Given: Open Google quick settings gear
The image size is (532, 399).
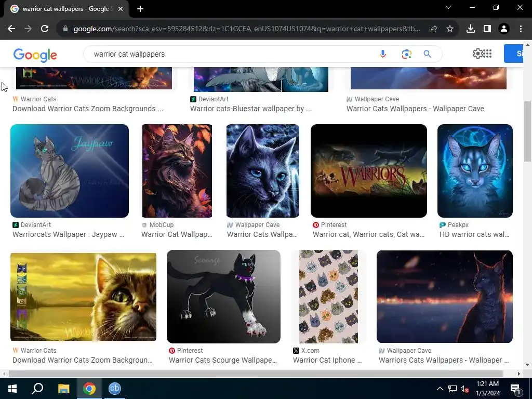Looking at the screenshot, I should [x=477, y=54].
